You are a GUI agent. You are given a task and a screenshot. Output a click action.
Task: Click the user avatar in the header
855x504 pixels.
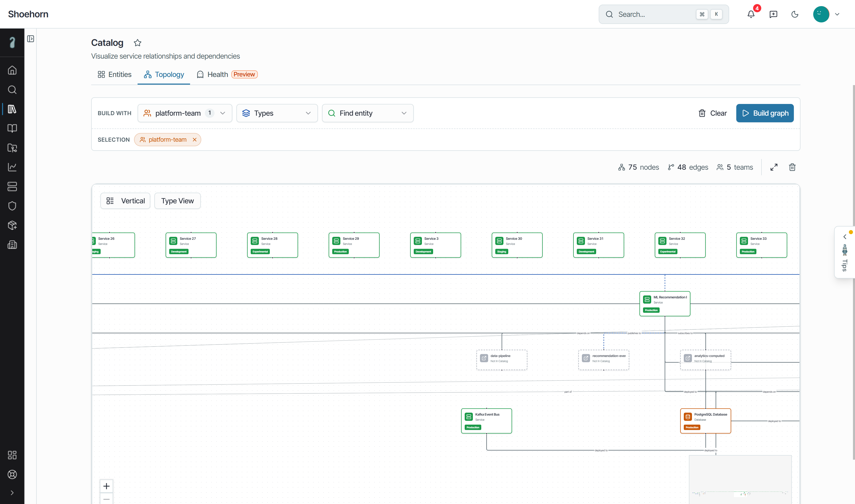821,14
